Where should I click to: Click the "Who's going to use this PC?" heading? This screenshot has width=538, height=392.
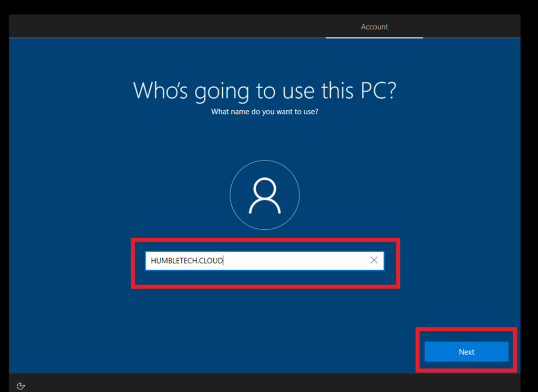264,91
